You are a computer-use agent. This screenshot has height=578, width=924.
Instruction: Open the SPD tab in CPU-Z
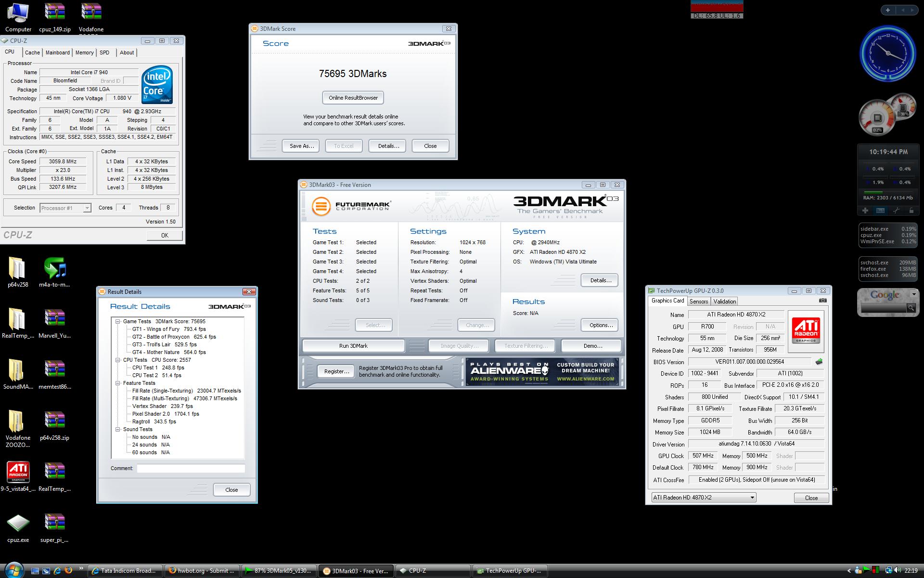coord(104,53)
